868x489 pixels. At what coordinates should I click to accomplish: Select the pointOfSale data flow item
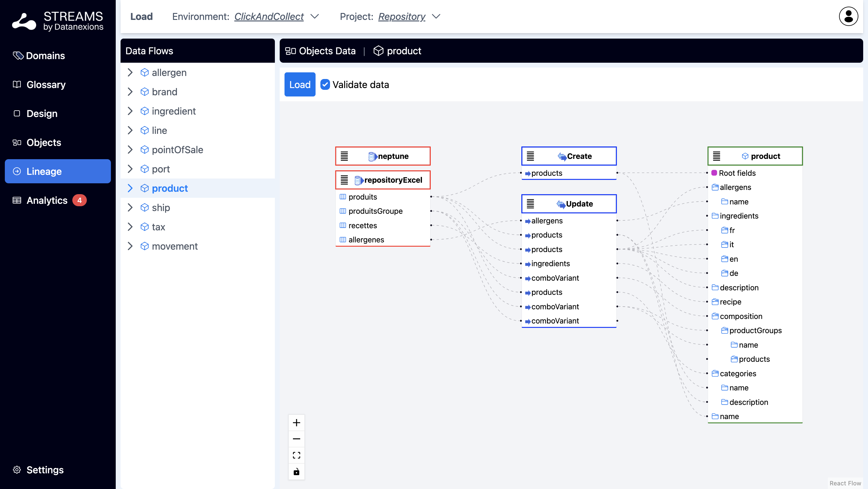click(x=177, y=150)
